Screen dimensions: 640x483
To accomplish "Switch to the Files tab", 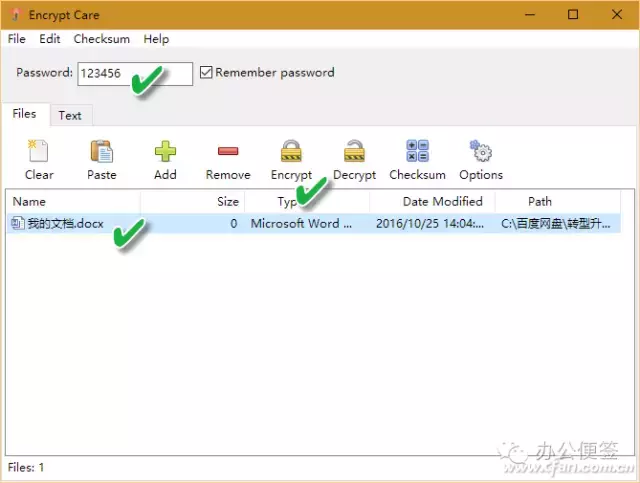I will pos(24,114).
